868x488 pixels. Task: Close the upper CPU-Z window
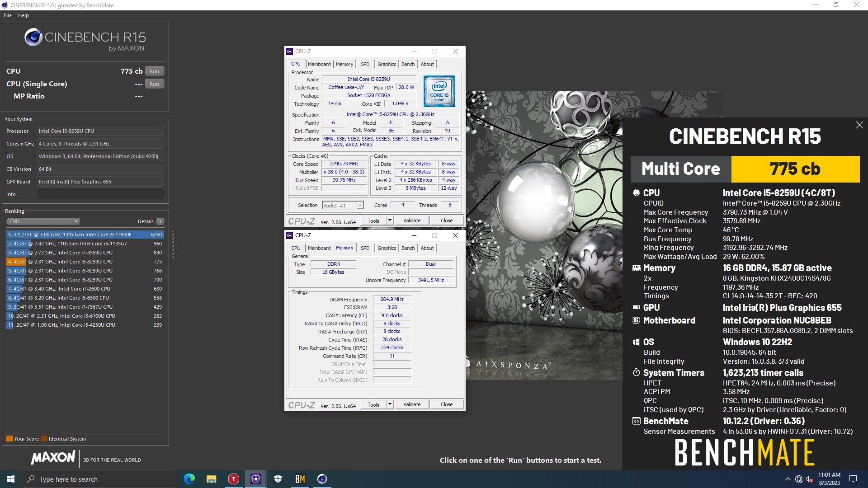pyautogui.click(x=455, y=52)
